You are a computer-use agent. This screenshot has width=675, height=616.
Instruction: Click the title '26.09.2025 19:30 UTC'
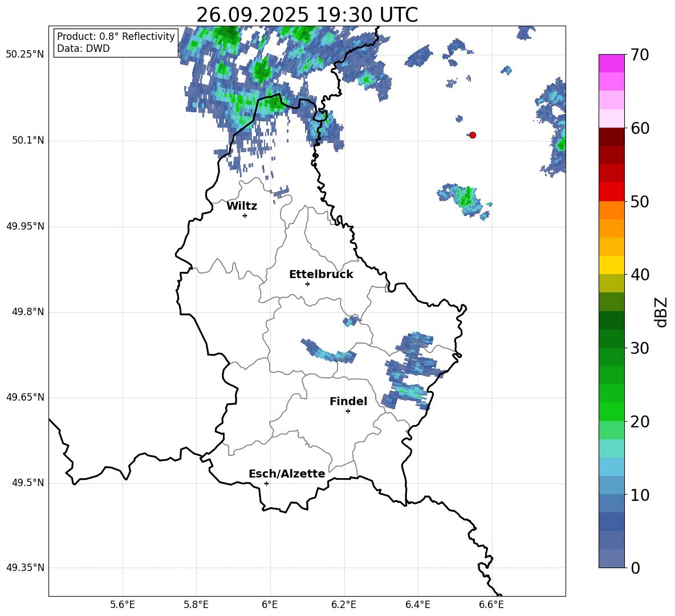point(307,15)
